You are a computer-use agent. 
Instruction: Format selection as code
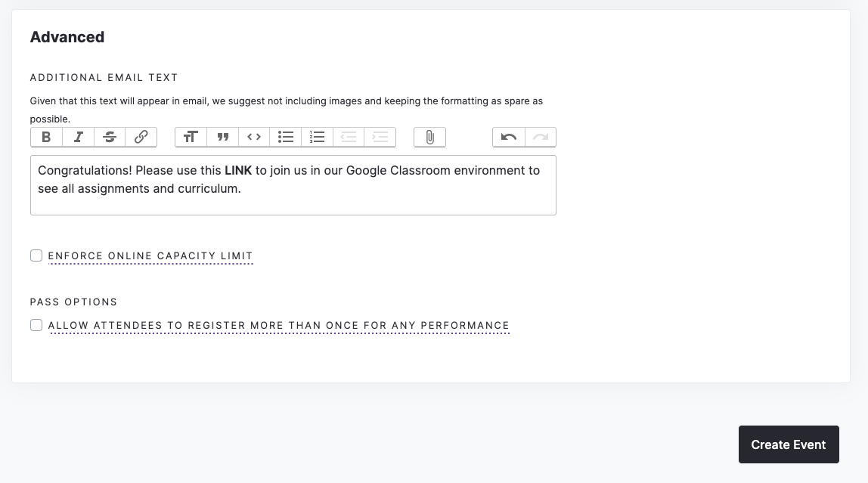click(x=254, y=138)
